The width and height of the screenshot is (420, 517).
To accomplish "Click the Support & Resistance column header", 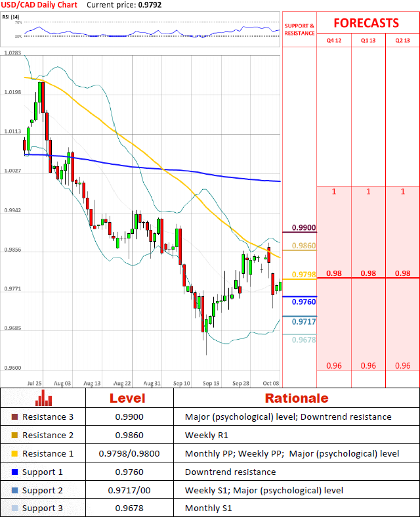I will tap(299, 29).
